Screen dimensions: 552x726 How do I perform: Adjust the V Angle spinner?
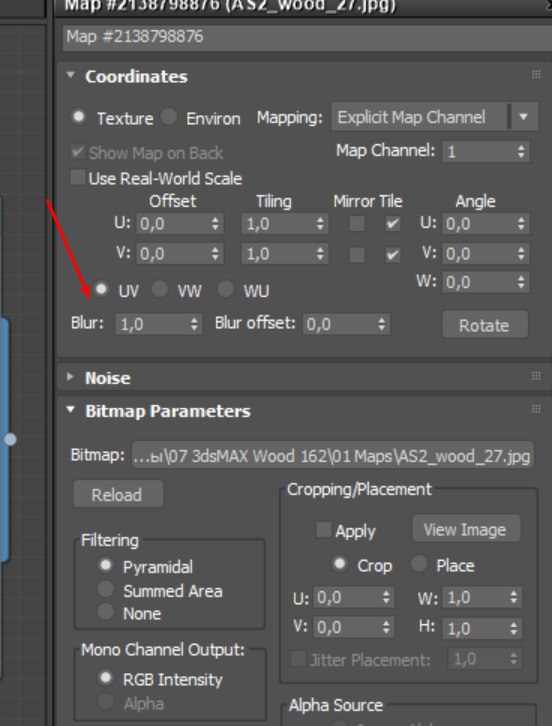[521, 254]
